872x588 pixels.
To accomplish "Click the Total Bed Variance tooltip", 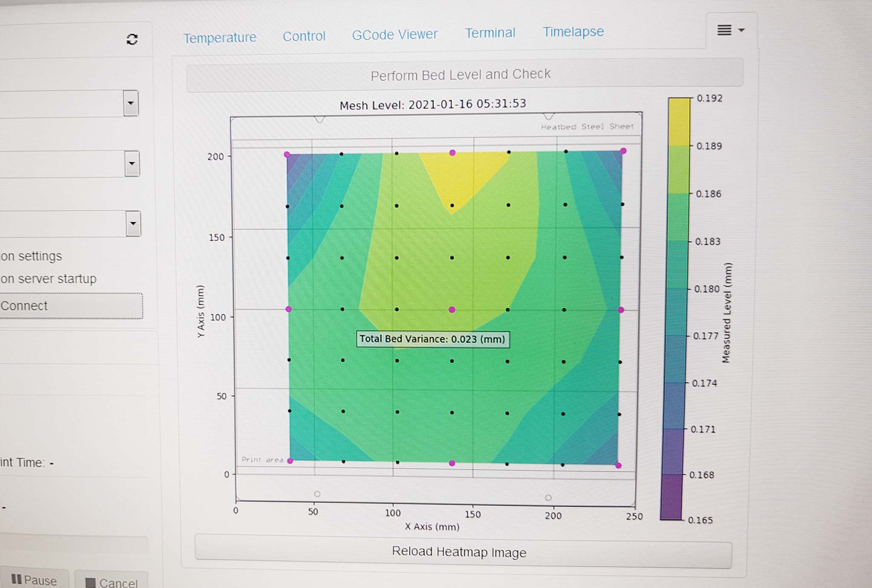I will [x=432, y=339].
